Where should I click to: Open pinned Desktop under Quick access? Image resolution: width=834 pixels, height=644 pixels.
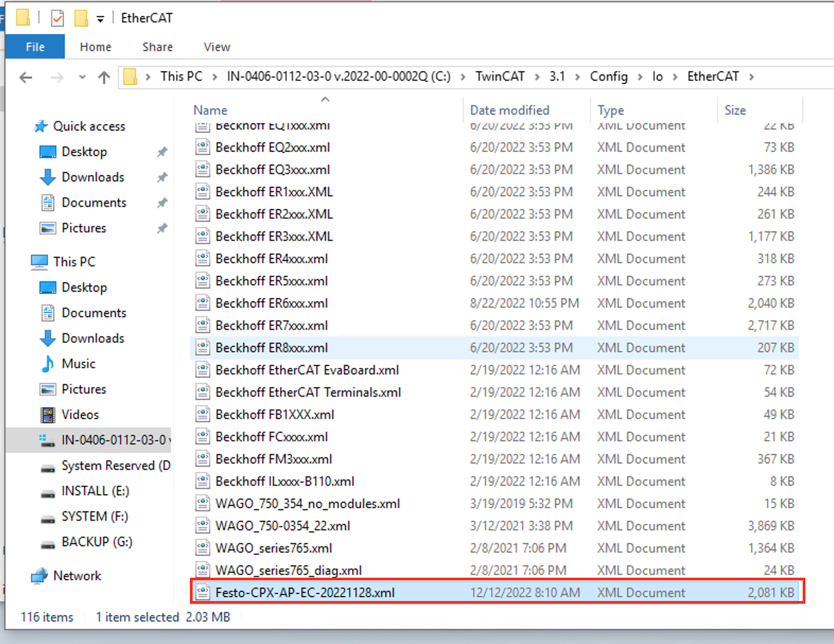[84, 152]
